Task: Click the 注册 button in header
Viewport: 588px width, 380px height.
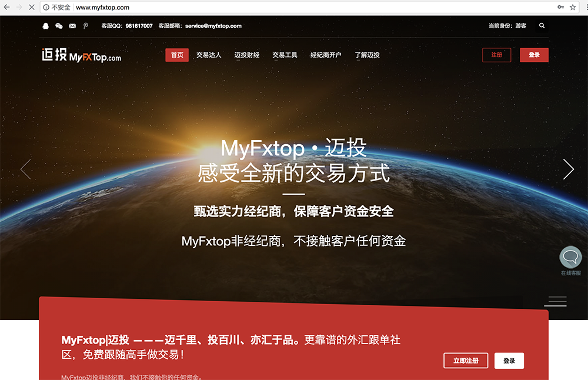Action: (496, 55)
